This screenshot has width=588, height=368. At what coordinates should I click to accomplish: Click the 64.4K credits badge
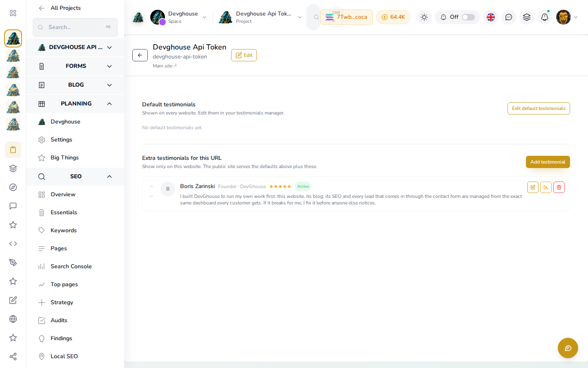pos(393,17)
